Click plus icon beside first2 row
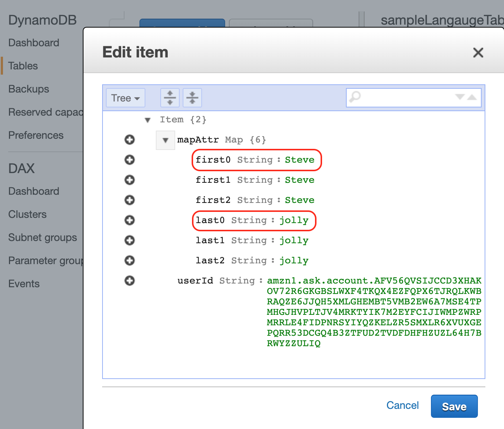This screenshot has width=504, height=429. click(130, 200)
